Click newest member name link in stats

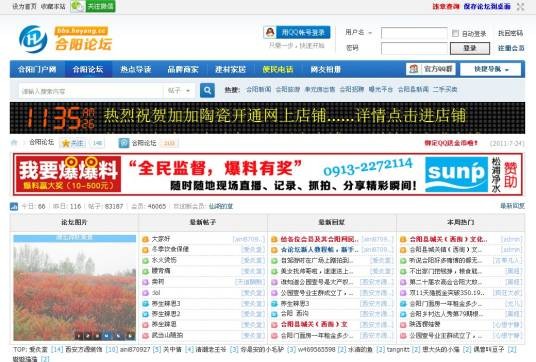pos(220,206)
